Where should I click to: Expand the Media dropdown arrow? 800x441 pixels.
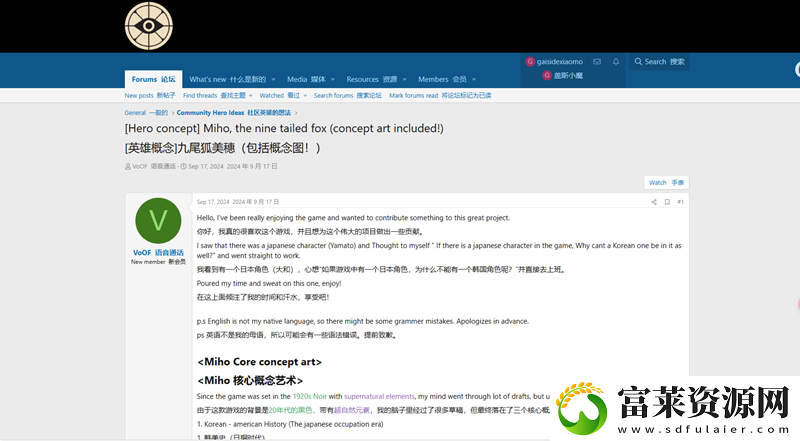(x=333, y=80)
